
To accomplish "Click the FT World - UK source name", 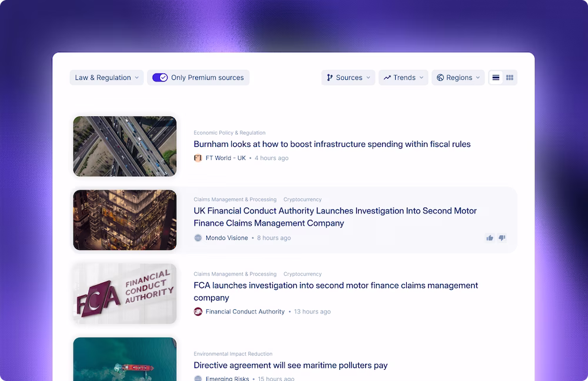I will pyautogui.click(x=226, y=158).
